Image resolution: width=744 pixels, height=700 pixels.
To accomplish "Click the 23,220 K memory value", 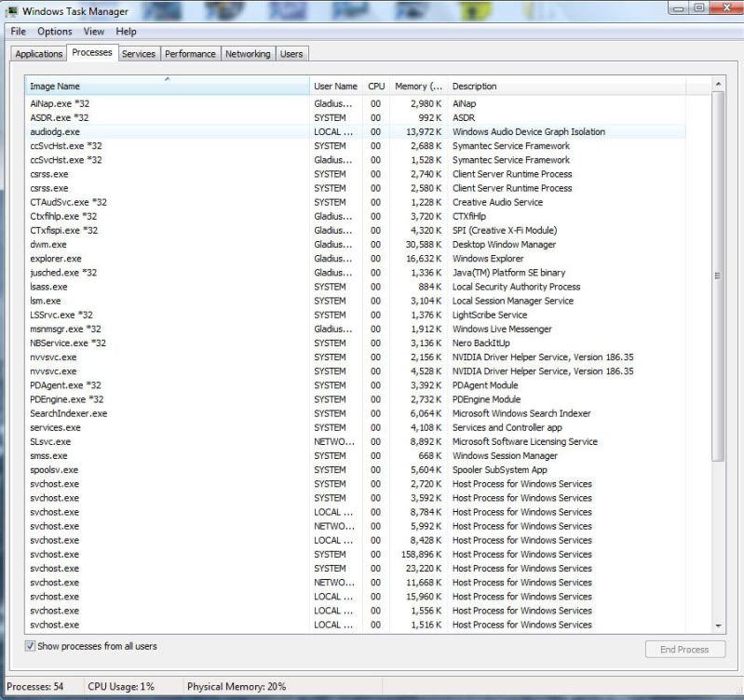I will 424,568.
